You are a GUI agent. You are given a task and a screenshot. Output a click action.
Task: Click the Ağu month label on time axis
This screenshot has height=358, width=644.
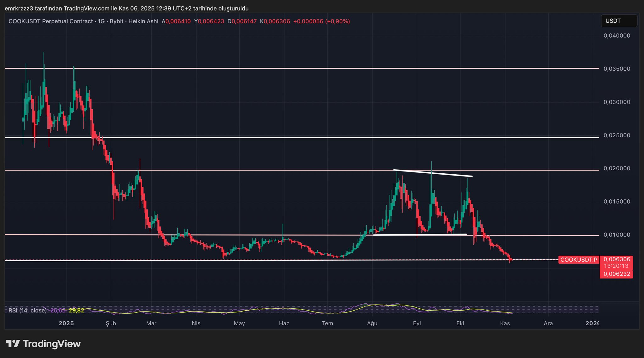(x=372, y=323)
